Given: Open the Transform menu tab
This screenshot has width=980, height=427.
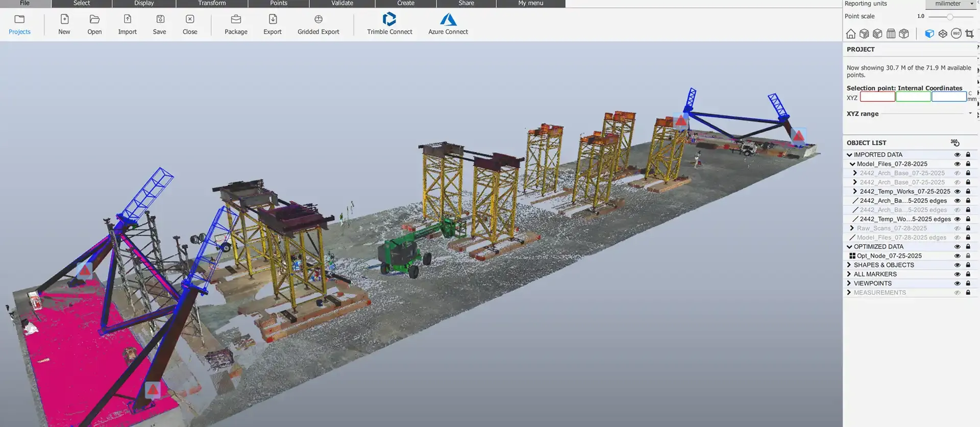Looking at the screenshot, I should 212,3.
